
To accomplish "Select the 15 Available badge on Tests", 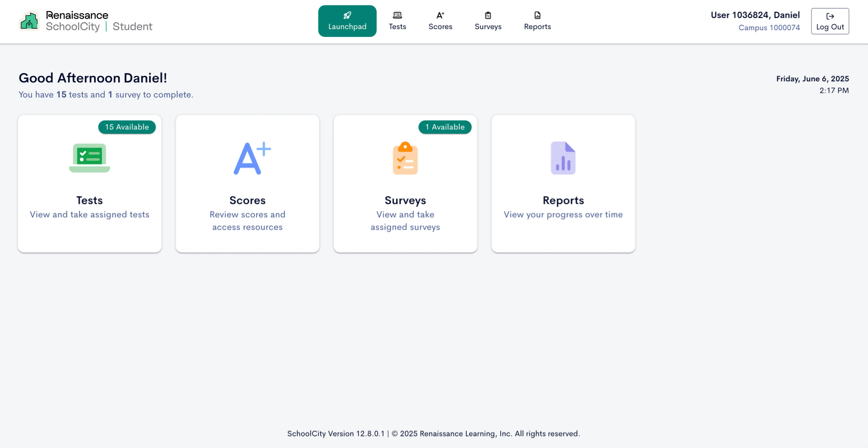I will pyautogui.click(x=127, y=127).
